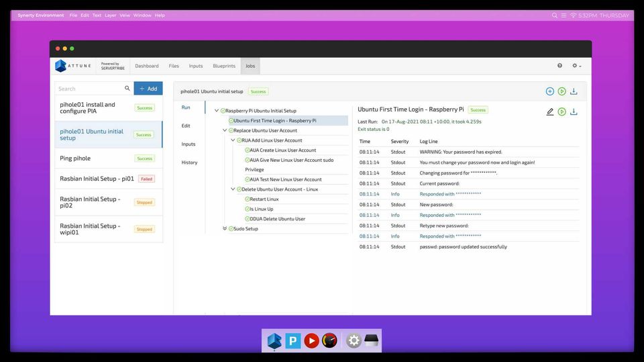This screenshot has width=644, height=362.
Task: Run the Ubuntu First Time Login step
Action: pyautogui.click(x=561, y=111)
